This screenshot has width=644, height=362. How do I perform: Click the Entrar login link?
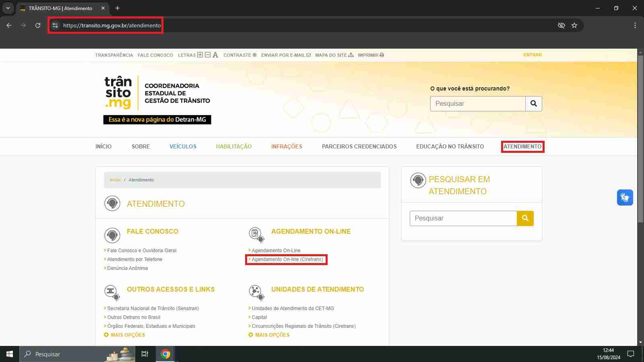pos(533,55)
